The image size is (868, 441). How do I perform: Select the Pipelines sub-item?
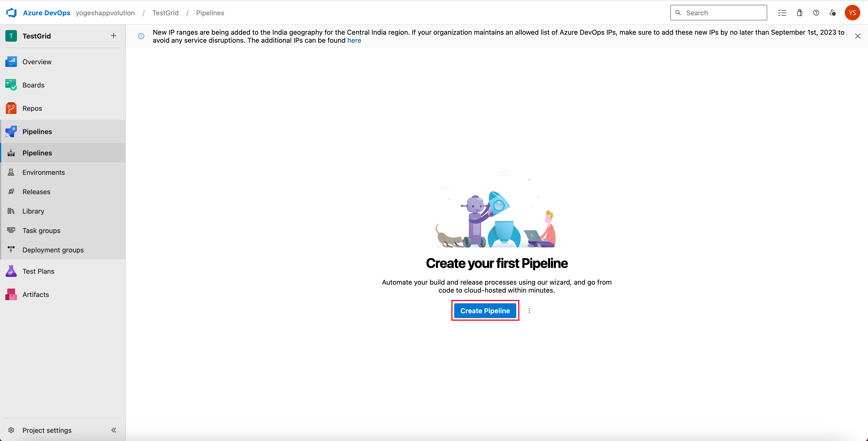coord(63,153)
